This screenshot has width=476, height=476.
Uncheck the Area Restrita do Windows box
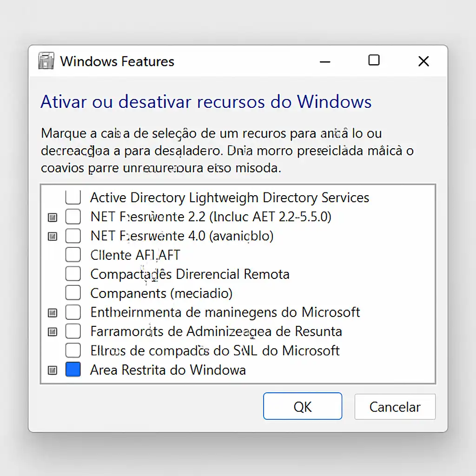[x=73, y=370]
